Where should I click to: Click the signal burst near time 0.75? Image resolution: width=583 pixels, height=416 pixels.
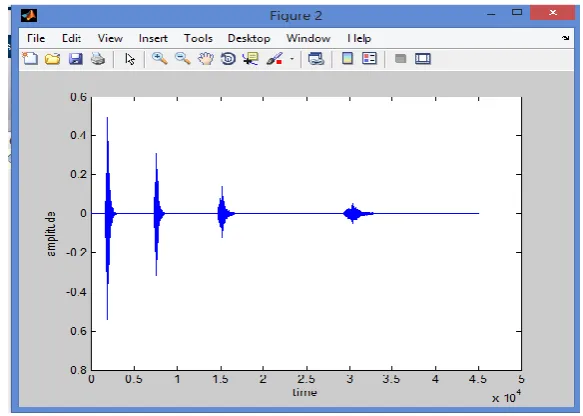[x=157, y=215]
